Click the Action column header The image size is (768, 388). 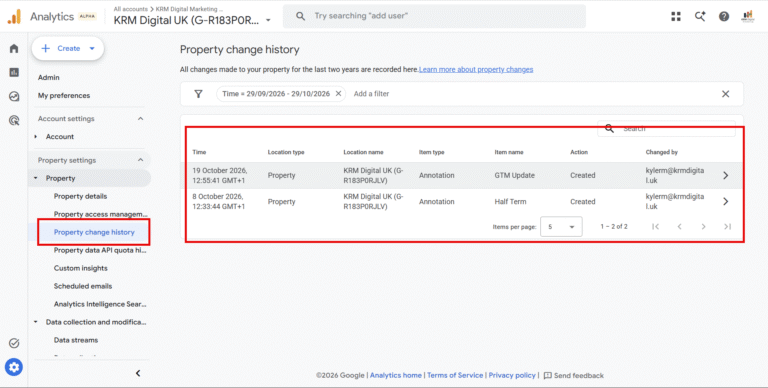pyautogui.click(x=579, y=152)
